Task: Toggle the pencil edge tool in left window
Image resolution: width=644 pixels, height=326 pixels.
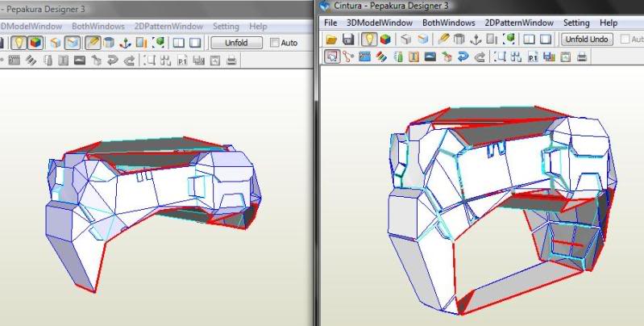Action: click(93, 42)
